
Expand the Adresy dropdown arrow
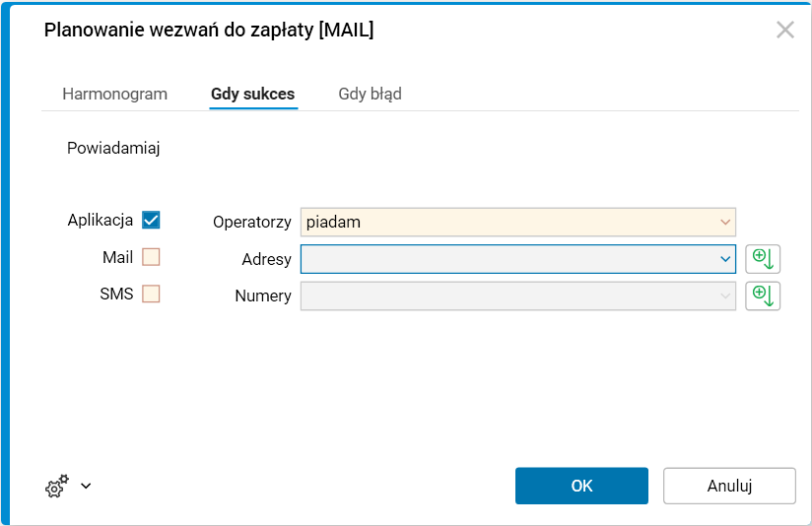click(x=725, y=259)
